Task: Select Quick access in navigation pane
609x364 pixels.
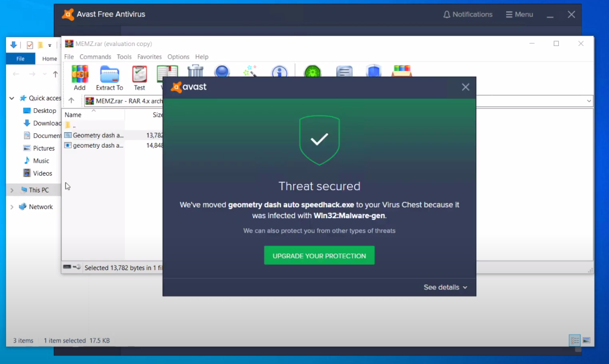Action: 40,98
